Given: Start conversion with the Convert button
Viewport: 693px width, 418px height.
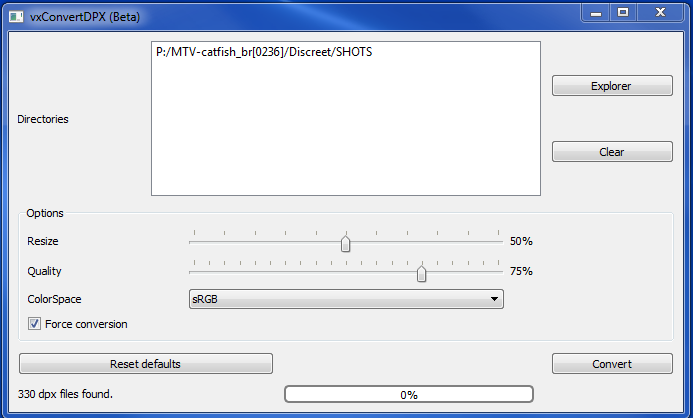Looking at the screenshot, I should 612,364.
